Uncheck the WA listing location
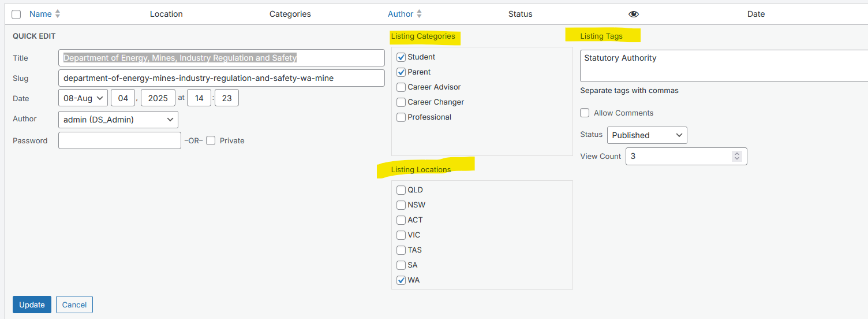 coord(401,280)
